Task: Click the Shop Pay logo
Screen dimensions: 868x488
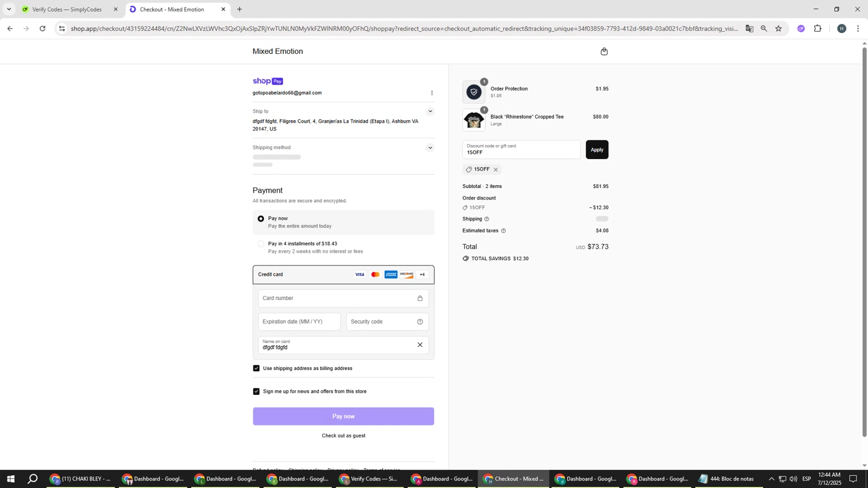Action: click(268, 81)
